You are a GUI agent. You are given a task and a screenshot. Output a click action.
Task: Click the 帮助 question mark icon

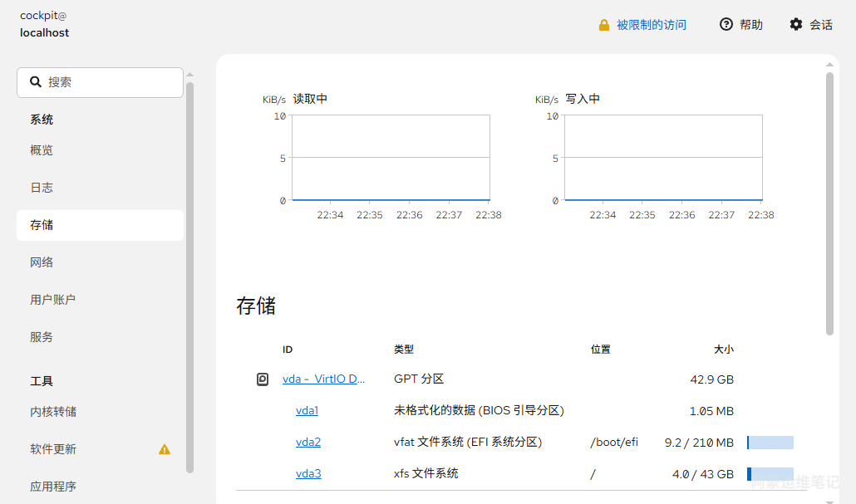726,24
